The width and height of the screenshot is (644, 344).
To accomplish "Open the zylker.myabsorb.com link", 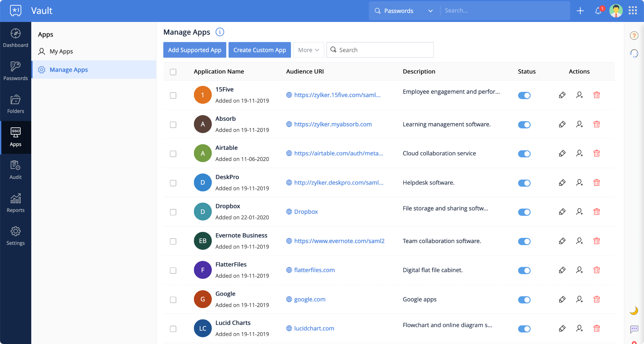I will (333, 124).
